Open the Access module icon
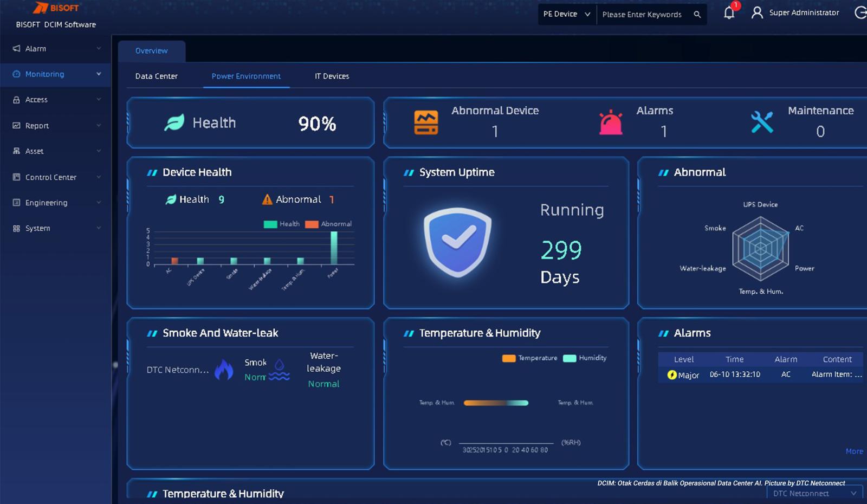The image size is (867, 504). click(x=17, y=99)
